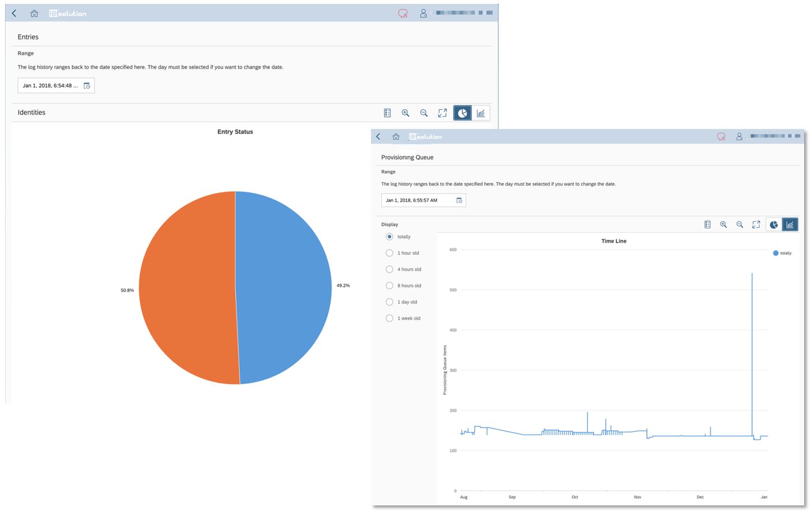
Task: Go back in the Entries window
Action: pos(14,13)
